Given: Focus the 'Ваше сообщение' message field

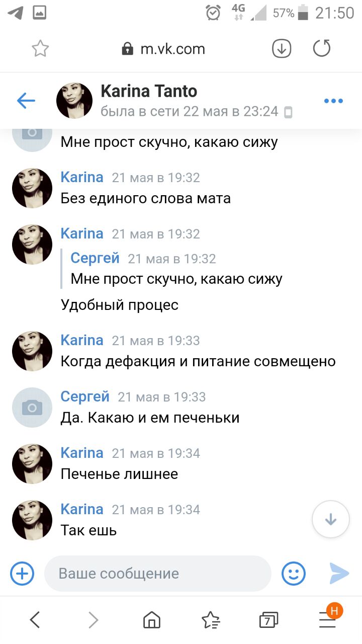Looking at the screenshot, I should (x=158, y=574).
